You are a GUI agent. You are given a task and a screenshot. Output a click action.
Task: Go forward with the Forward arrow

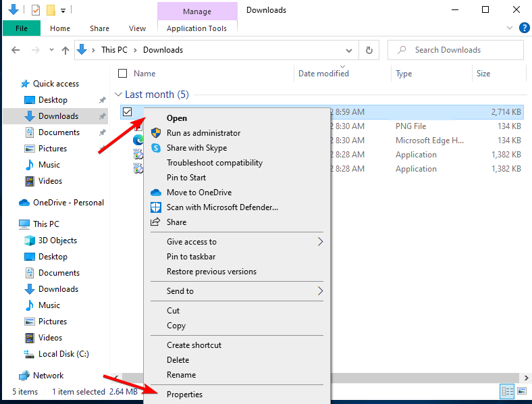[x=35, y=50]
